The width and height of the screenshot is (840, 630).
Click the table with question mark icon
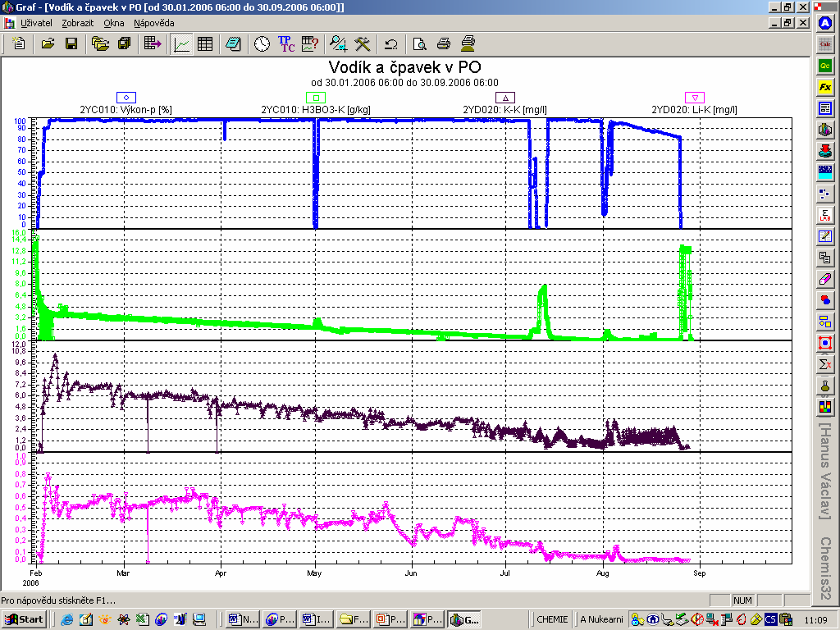310,43
